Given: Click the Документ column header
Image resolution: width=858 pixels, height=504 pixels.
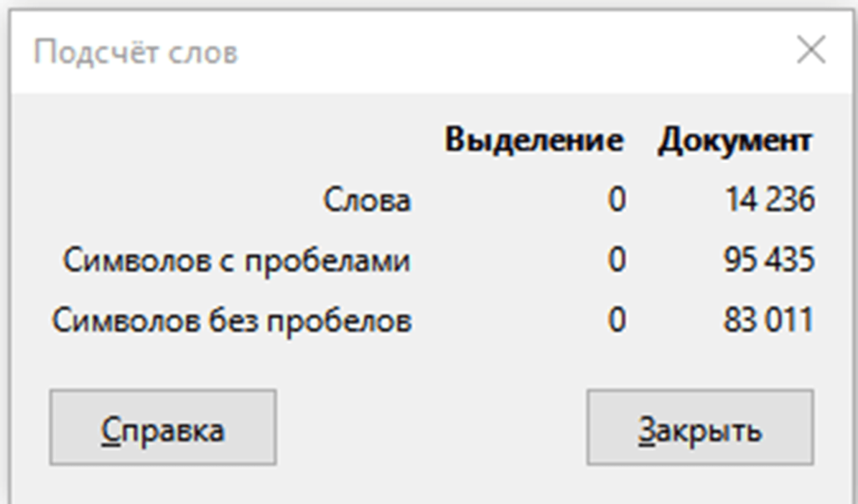Looking at the screenshot, I should point(734,141).
